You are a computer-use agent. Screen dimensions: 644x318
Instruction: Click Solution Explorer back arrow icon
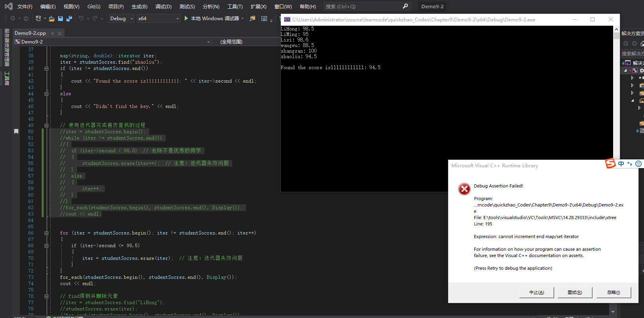point(626,44)
